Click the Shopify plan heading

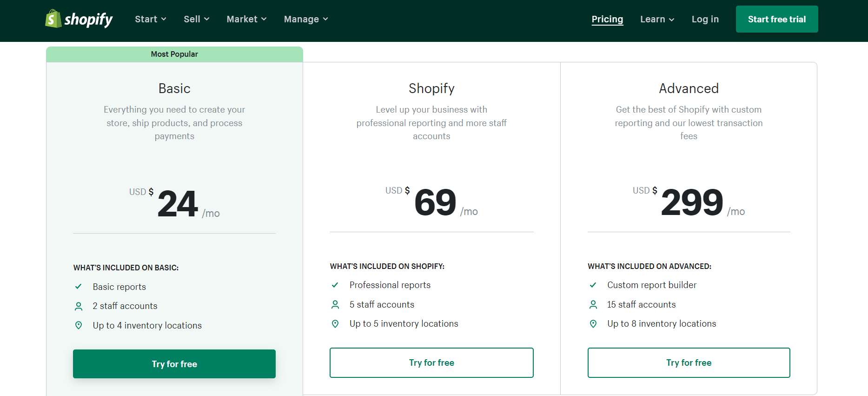tap(431, 88)
